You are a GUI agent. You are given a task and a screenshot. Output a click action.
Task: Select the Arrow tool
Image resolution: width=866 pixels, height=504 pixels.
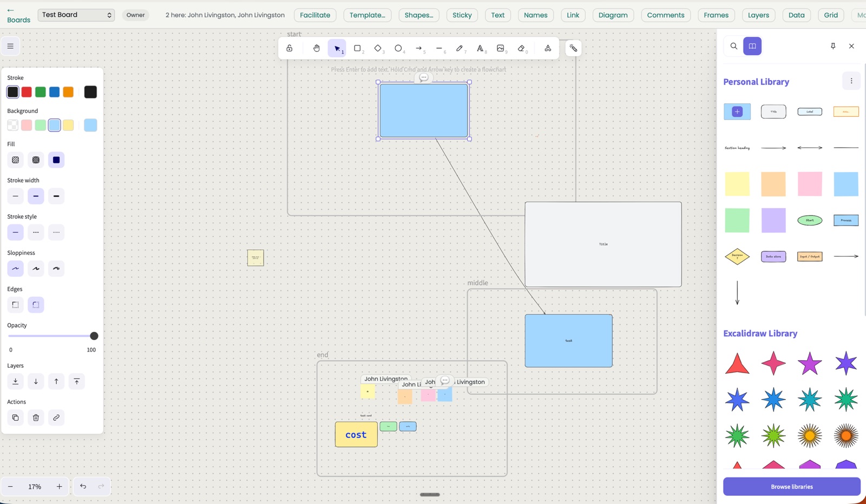tap(419, 48)
